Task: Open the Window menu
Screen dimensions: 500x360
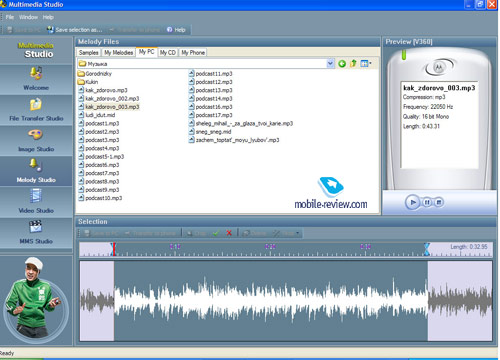Action: [x=28, y=17]
